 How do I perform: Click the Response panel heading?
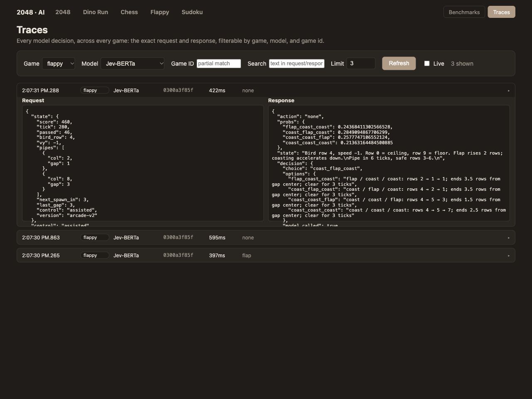(281, 100)
